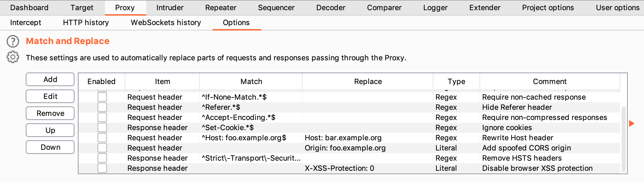
Task: Enable the If-None-Match rule checkbox
Action: click(102, 97)
